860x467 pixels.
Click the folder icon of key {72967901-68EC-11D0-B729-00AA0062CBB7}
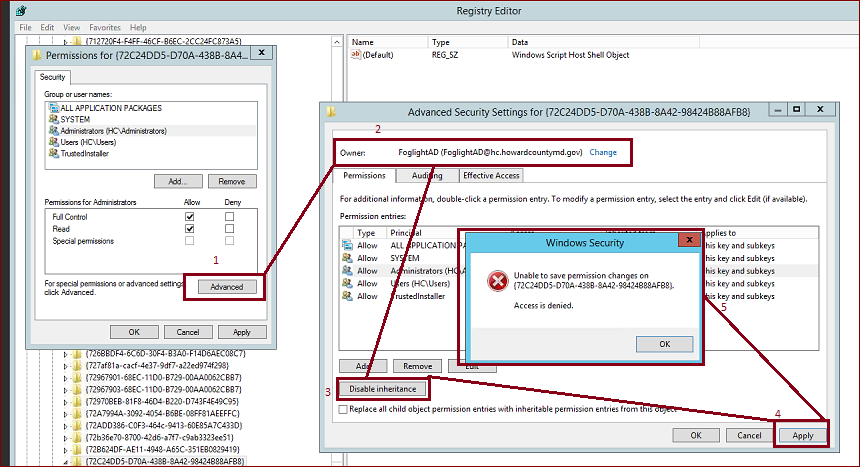[x=77, y=378]
